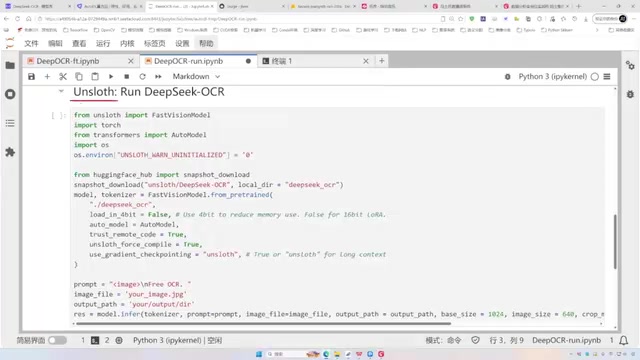Open the notebook toolbar hamburger menu
This screenshot has width=640, height=360.
[x=607, y=76]
